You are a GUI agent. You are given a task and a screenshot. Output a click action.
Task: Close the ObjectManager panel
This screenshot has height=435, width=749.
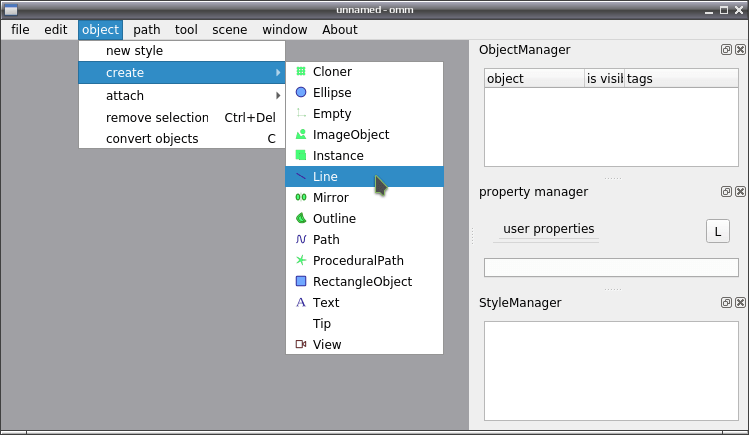click(x=740, y=50)
